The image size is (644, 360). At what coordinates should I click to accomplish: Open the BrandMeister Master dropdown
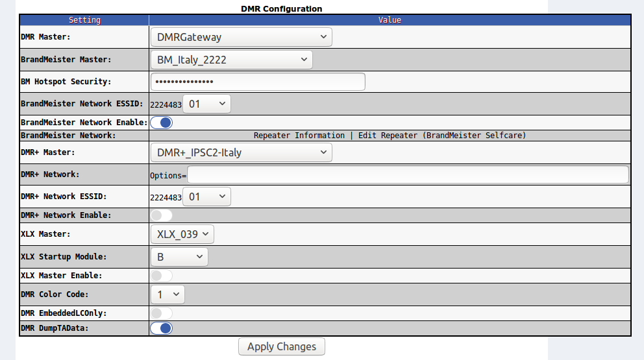tap(231, 60)
